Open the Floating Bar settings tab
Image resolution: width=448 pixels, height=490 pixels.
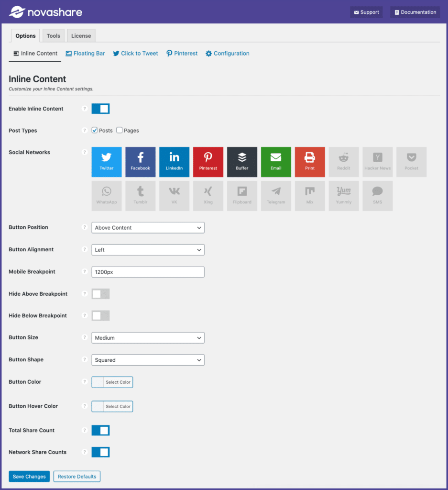click(x=85, y=54)
